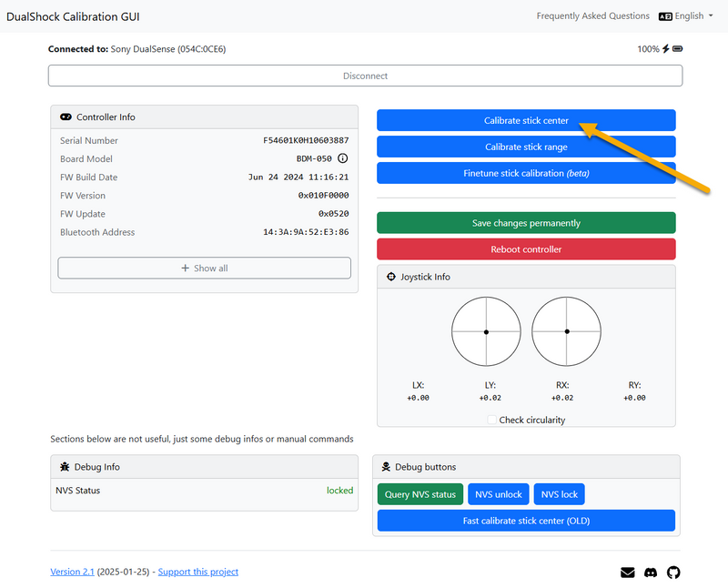Open the GitHub icon link

tap(673, 573)
